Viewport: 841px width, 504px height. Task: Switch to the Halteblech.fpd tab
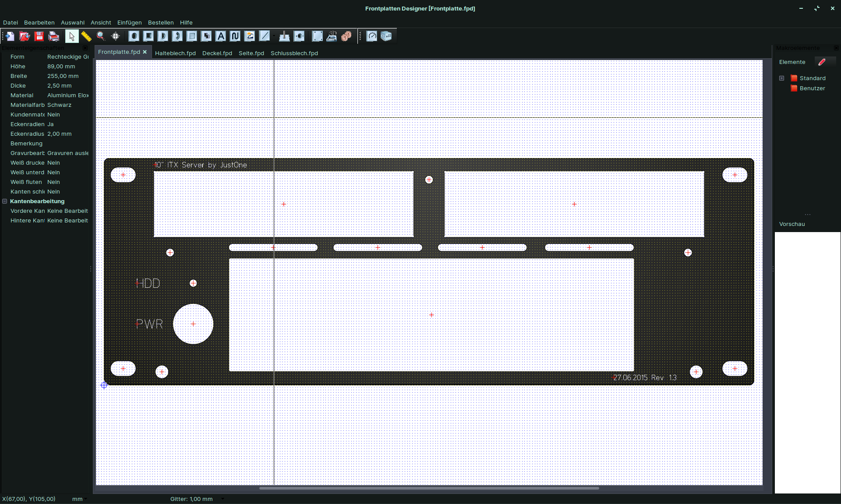[x=175, y=53]
